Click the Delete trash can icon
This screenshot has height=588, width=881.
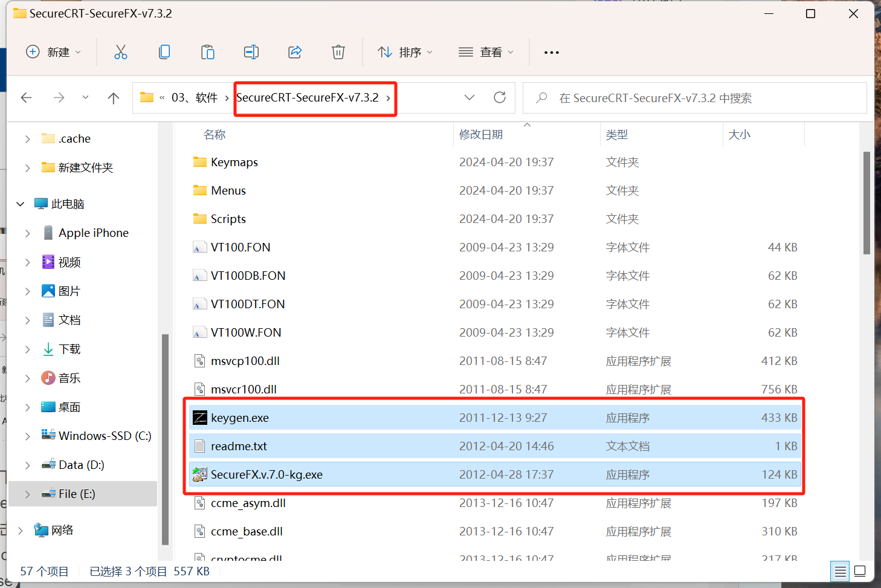338,52
